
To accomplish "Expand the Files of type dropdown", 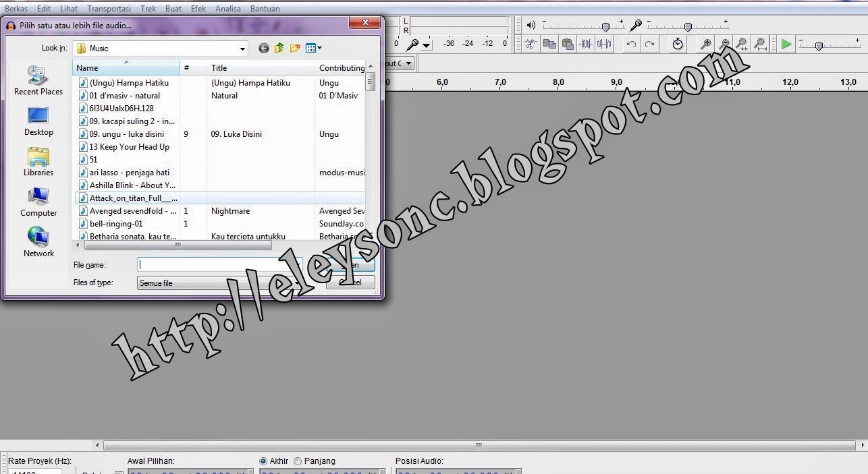I will (x=296, y=283).
